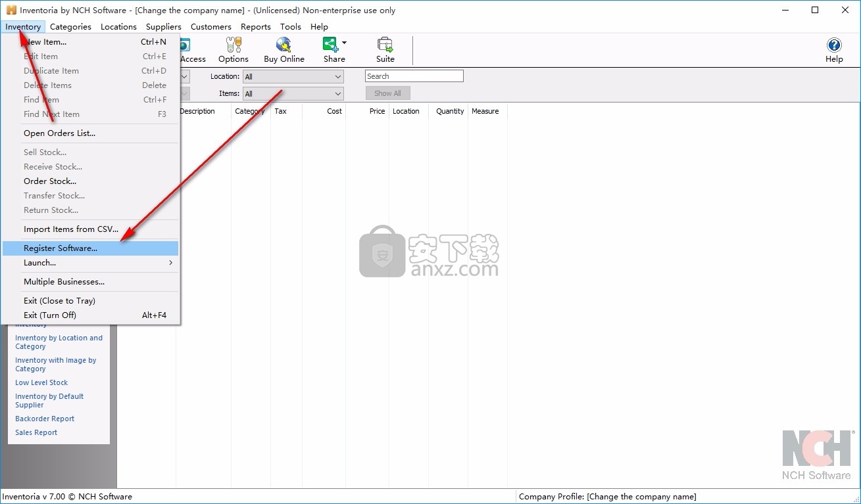Open Inventory with Image by Category report
The width and height of the screenshot is (861, 504).
click(56, 365)
